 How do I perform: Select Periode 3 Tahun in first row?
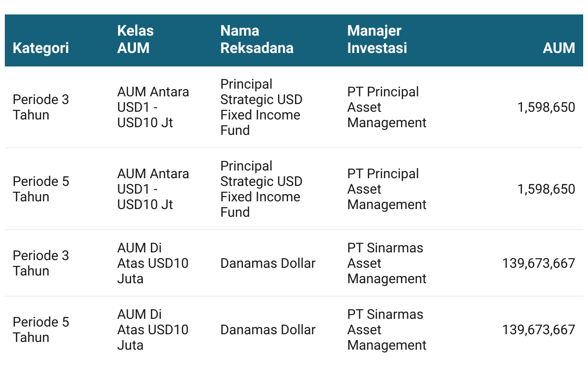pos(41,107)
